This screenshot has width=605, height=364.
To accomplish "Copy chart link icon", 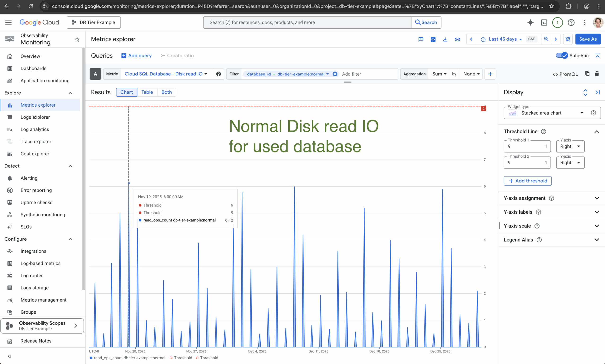I will click(x=457, y=39).
